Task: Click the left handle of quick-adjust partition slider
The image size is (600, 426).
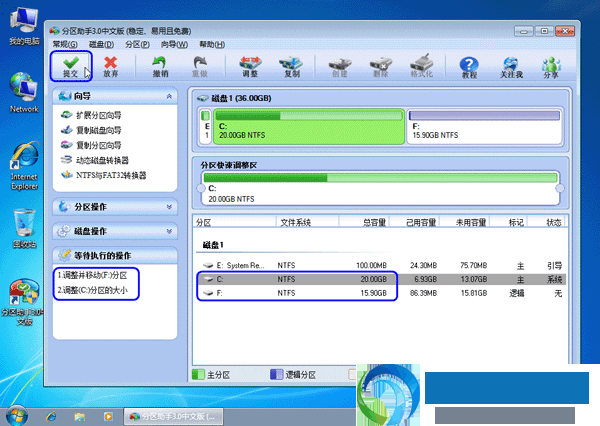Action: tap(201, 188)
